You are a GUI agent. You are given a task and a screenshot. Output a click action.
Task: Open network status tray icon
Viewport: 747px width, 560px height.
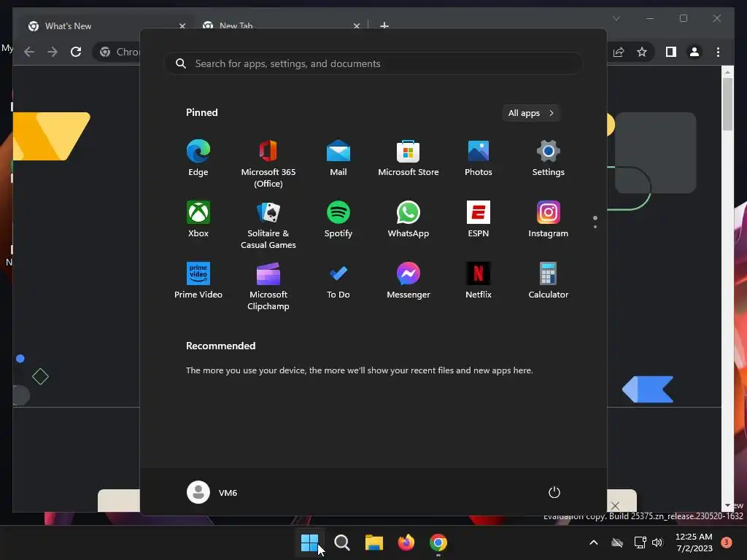pos(640,542)
